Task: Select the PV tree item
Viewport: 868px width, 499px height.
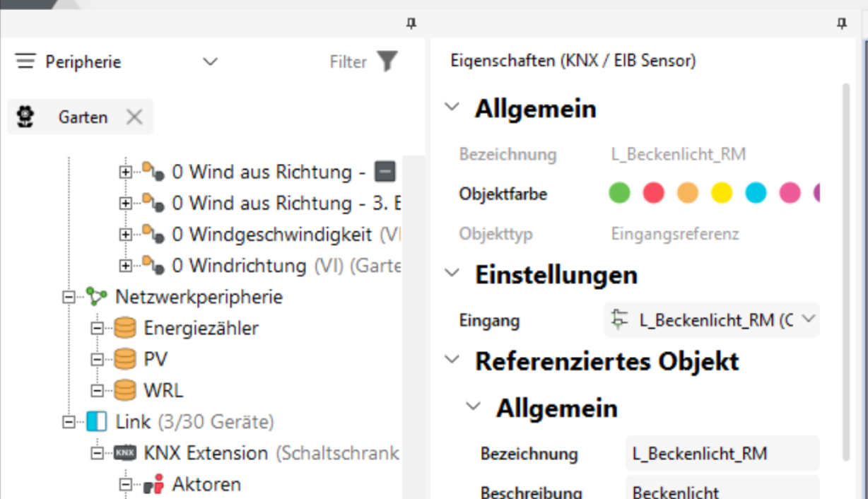Action: click(156, 359)
